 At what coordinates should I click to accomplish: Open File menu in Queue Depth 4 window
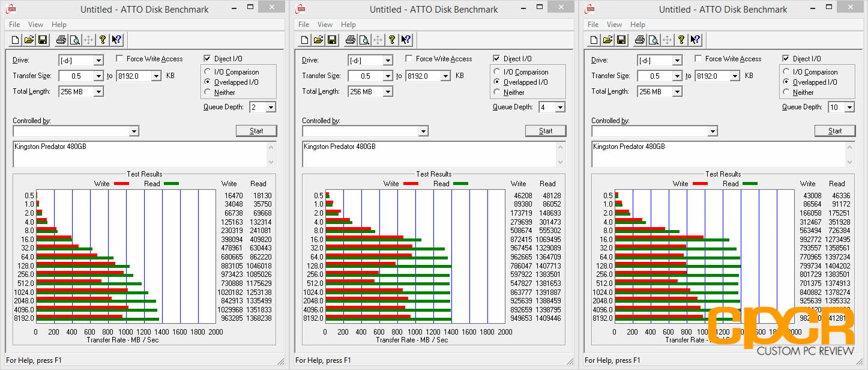coord(304,25)
